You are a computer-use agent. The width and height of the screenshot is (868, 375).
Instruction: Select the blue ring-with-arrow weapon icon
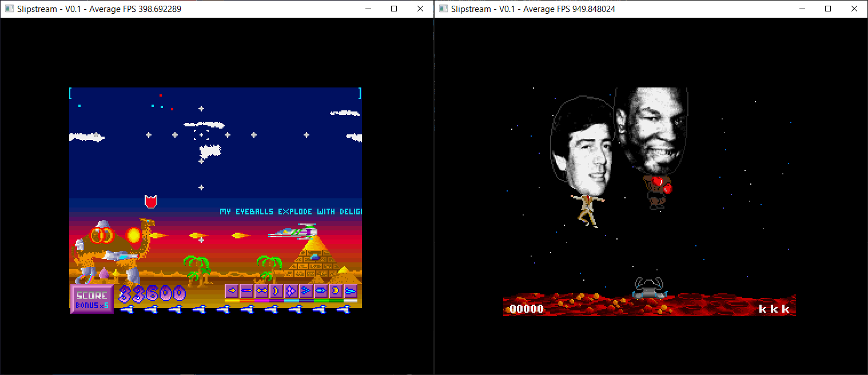click(291, 291)
